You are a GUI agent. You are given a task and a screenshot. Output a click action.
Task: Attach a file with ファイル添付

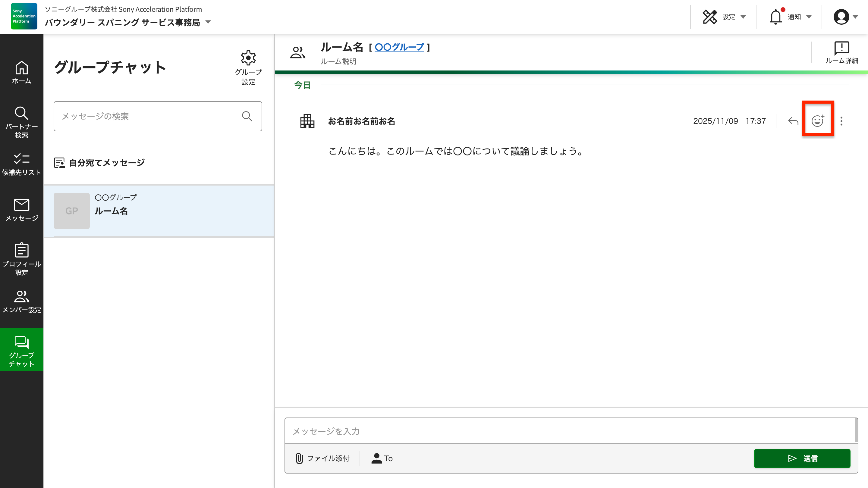(322, 458)
